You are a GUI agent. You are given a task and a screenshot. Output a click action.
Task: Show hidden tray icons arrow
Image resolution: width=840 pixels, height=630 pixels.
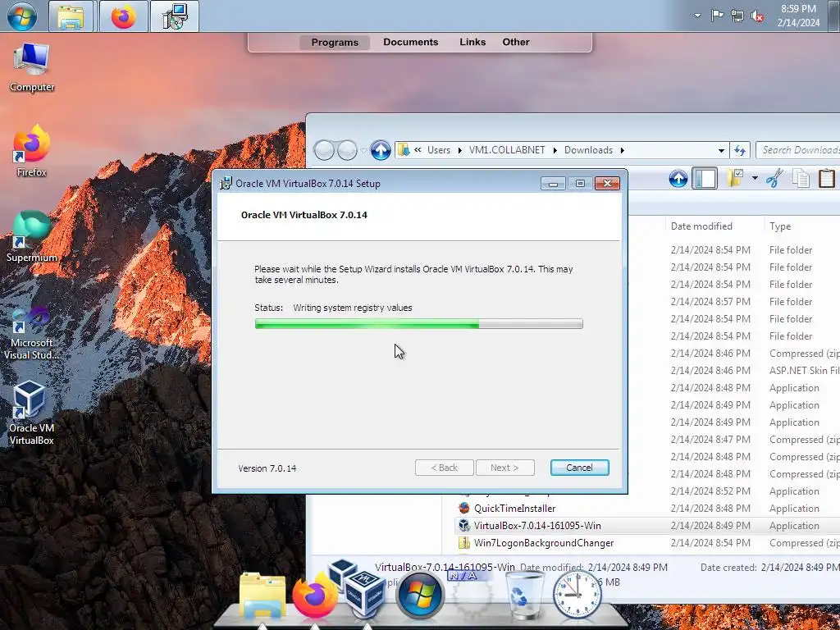[x=697, y=16]
